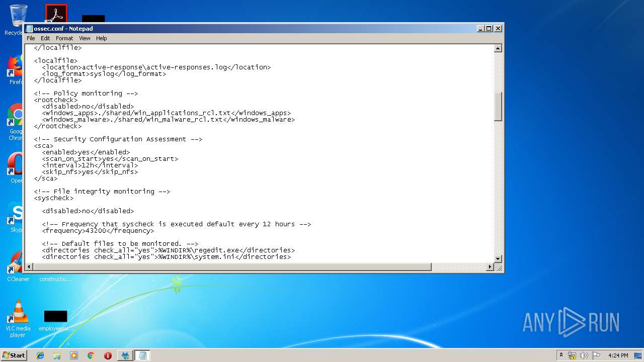Open the Start menu

click(14, 355)
